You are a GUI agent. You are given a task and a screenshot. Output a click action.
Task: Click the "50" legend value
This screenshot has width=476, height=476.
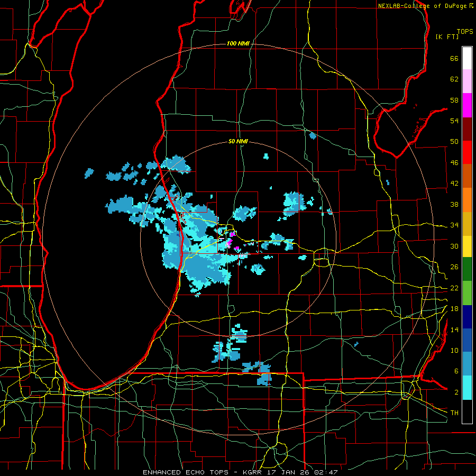tap(454, 142)
